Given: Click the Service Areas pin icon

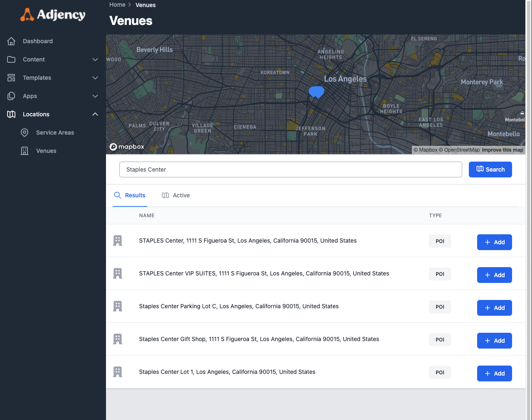Looking at the screenshot, I should coord(25,133).
